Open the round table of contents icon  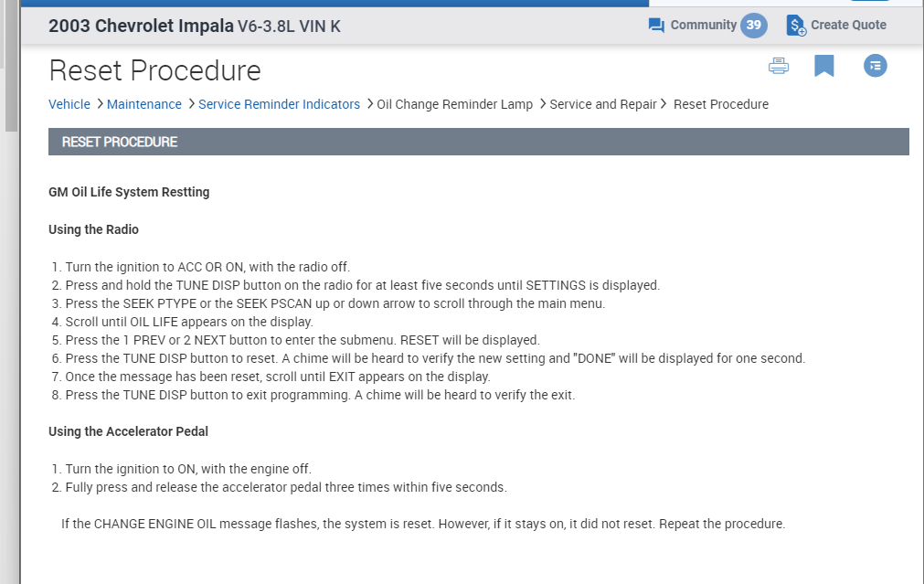pos(876,66)
